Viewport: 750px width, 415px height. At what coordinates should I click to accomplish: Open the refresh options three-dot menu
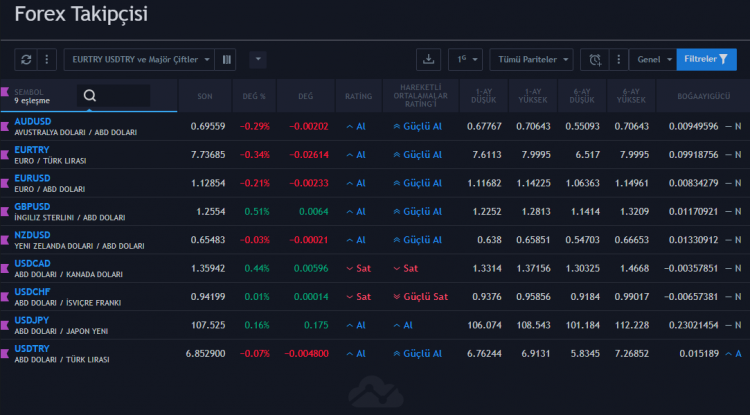47,60
